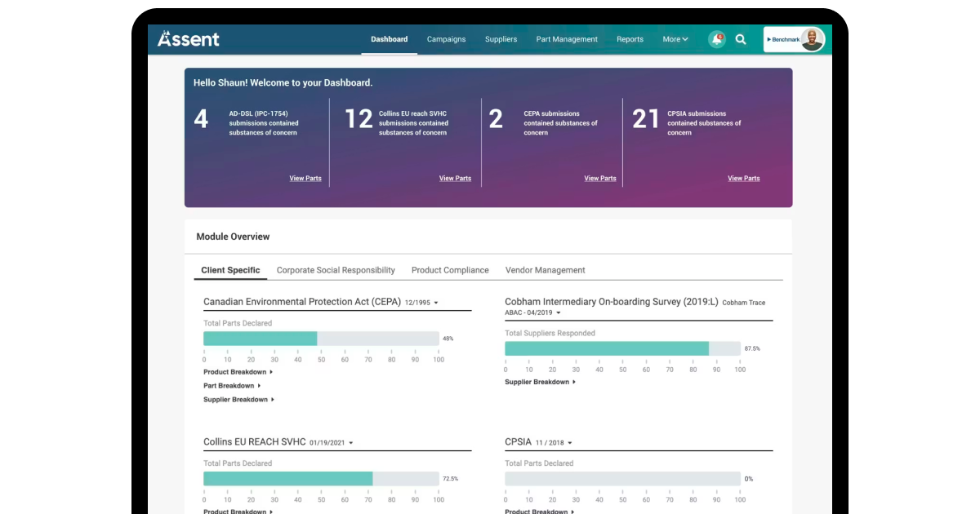
Task: Open the user profile avatar
Action: [x=812, y=39]
